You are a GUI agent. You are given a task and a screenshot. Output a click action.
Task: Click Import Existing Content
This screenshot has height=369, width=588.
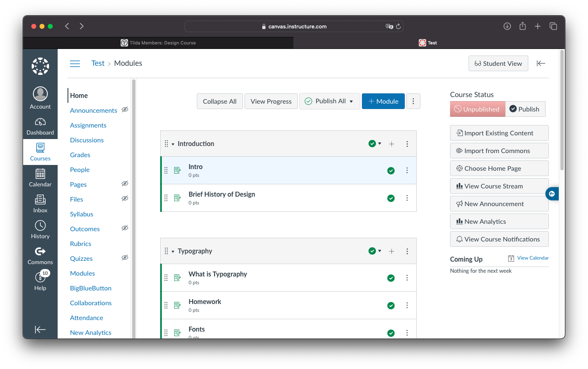click(x=499, y=133)
